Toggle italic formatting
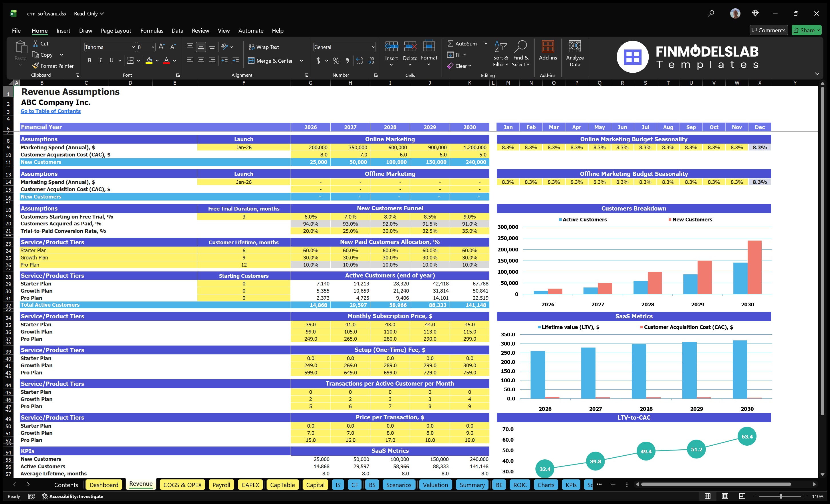 100,60
